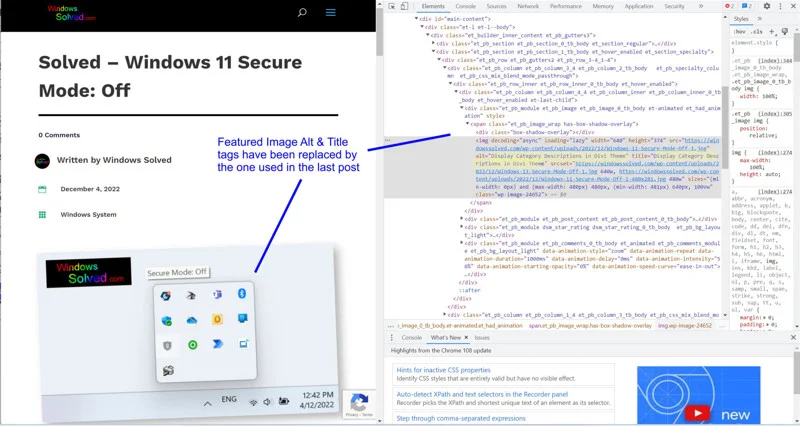Image resolution: width=800 pixels, height=426 pixels.
Task: Select img.wp-image-24652 breadcrumb
Action: click(684, 325)
